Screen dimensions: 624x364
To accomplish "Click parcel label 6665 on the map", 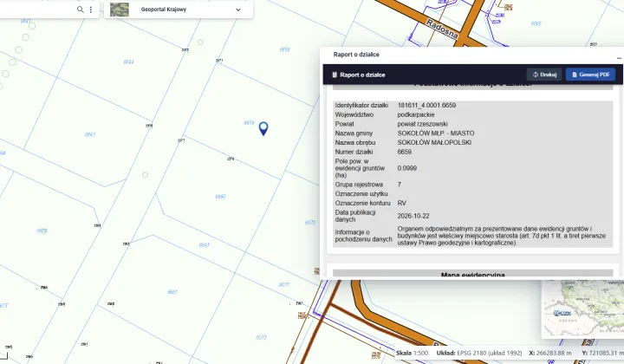I will tap(536, 23).
